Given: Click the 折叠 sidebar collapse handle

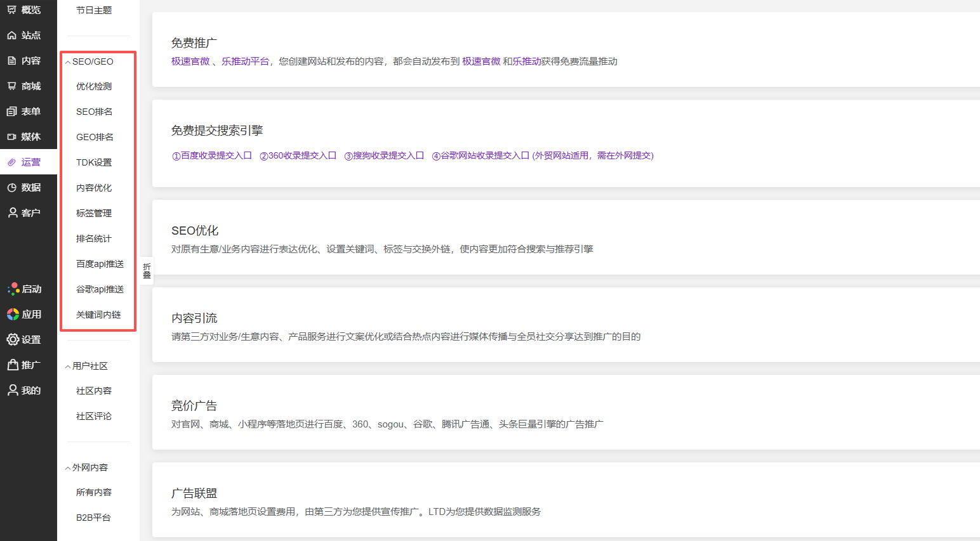Looking at the screenshot, I should (147, 271).
